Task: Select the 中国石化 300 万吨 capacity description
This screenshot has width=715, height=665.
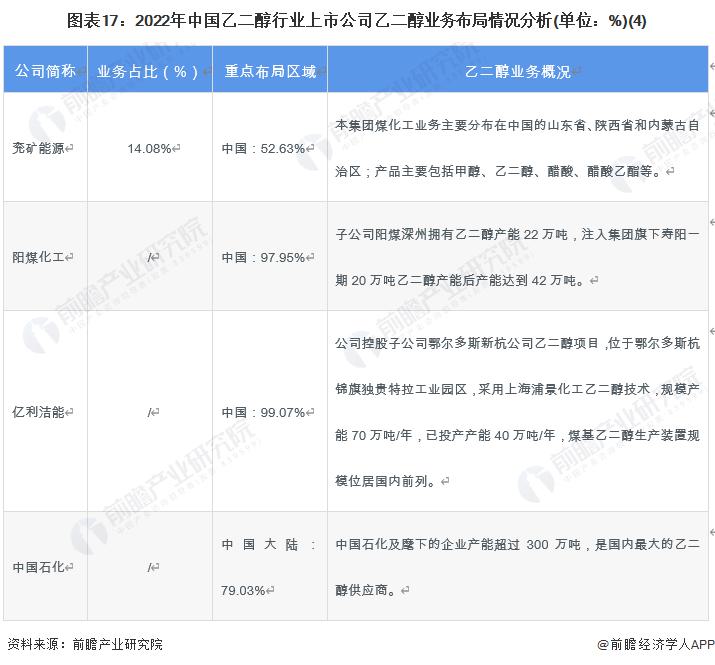Action: [x=518, y=567]
